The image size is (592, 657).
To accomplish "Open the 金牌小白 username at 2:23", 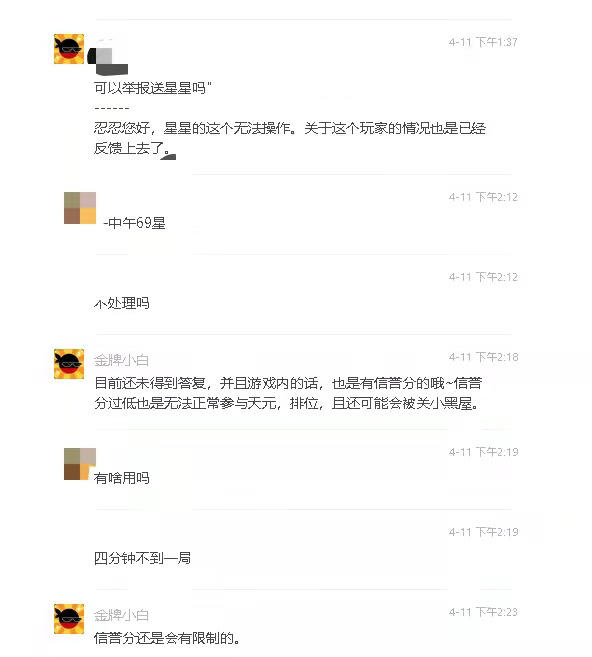I will pos(122,615).
